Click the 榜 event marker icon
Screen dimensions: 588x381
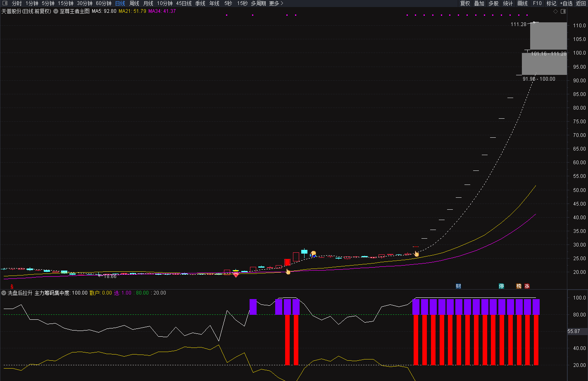click(x=519, y=286)
